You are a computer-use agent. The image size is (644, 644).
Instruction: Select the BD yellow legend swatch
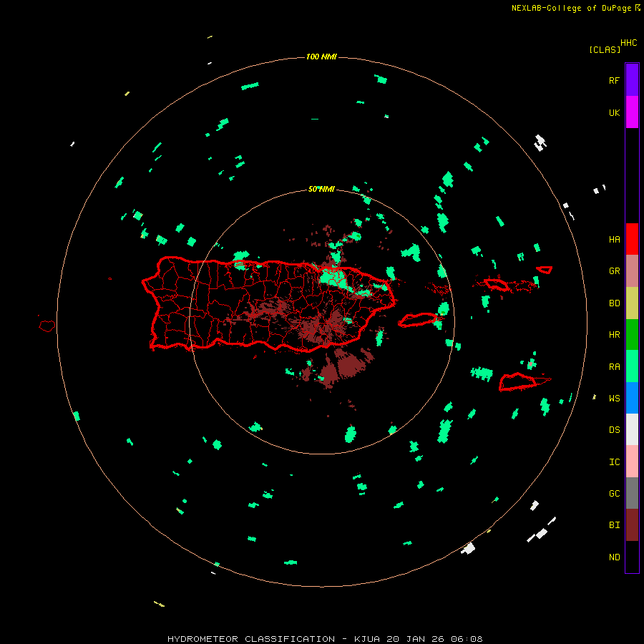click(x=632, y=303)
